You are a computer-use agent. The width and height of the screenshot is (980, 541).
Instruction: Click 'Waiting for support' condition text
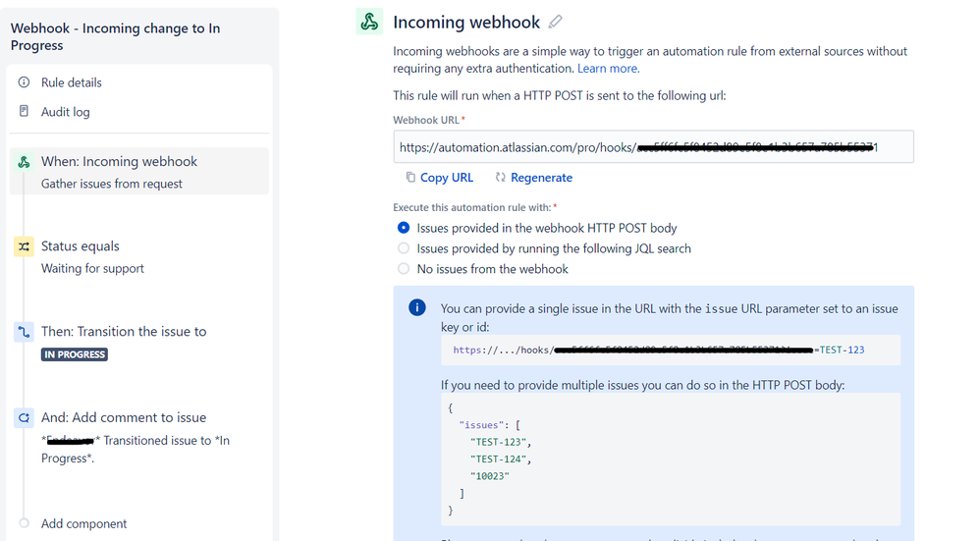tap(92, 268)
